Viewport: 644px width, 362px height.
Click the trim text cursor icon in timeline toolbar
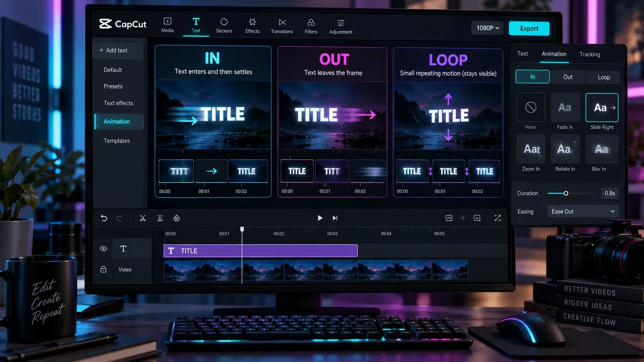point(160,218)
